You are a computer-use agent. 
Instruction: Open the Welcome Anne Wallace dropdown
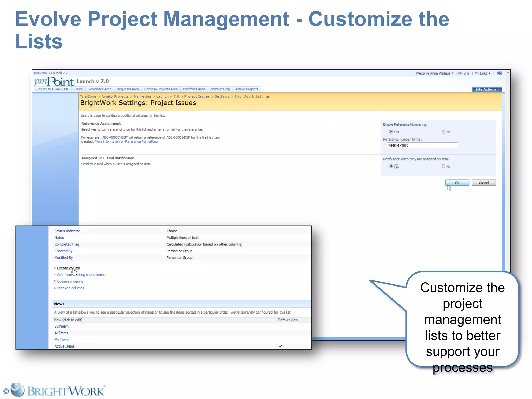tap(434, 73)
